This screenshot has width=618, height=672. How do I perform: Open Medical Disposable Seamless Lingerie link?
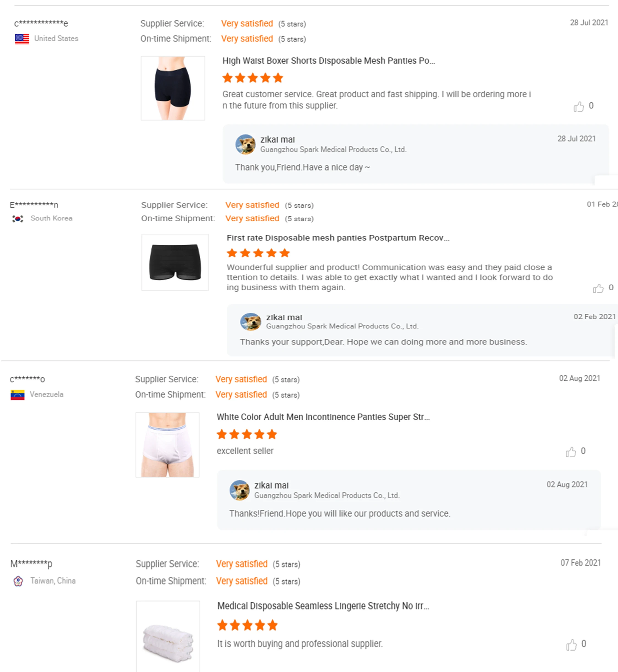tap(323, 606)
